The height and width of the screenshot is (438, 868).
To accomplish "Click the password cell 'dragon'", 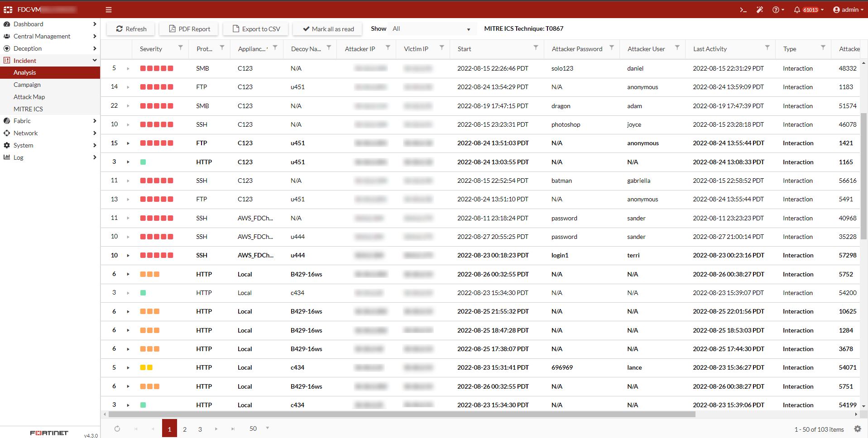I will pyautogui.click(x=561, y=106).
